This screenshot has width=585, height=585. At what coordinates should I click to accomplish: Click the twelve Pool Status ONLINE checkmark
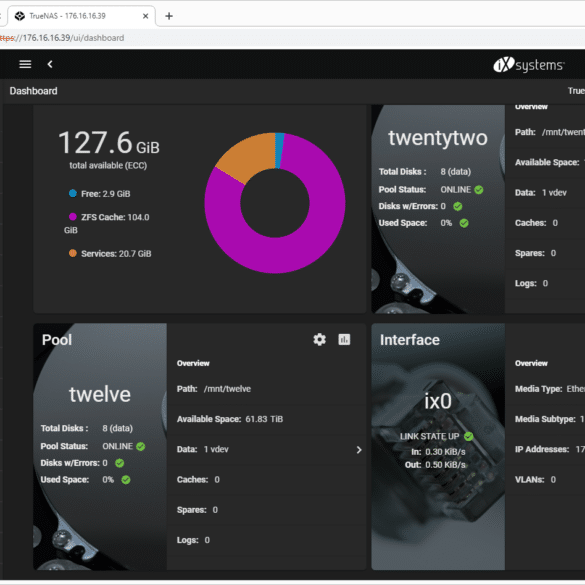141,447
